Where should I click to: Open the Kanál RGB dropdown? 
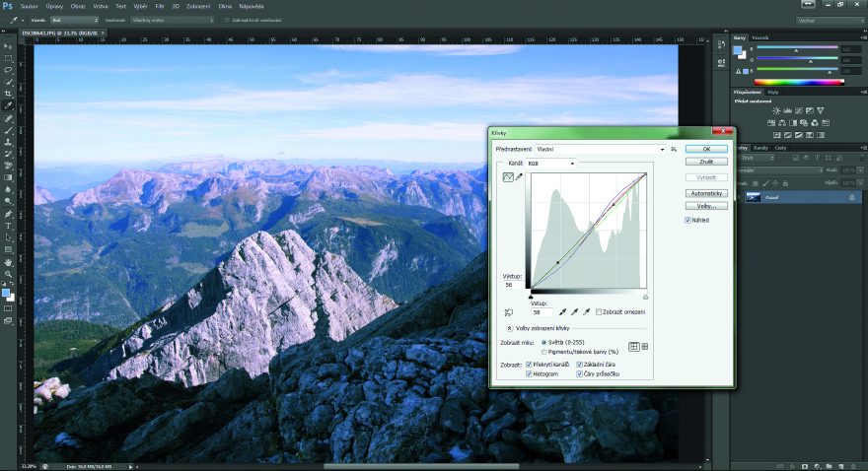(550, 163)
